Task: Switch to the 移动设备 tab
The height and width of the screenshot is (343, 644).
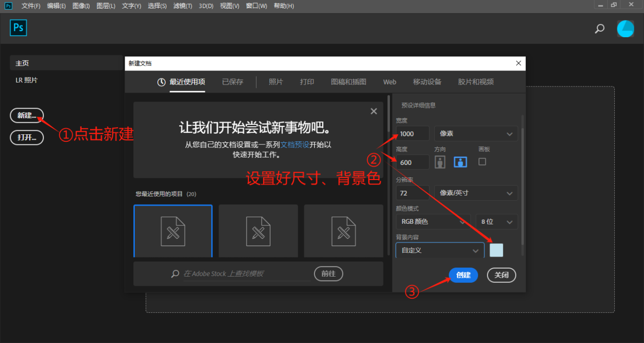Action: [427, 82]
